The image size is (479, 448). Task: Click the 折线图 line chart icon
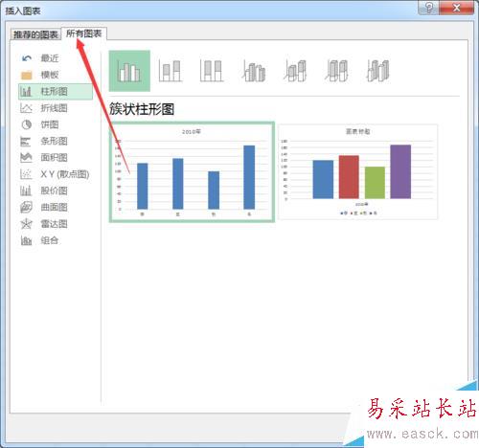(26, 108)
